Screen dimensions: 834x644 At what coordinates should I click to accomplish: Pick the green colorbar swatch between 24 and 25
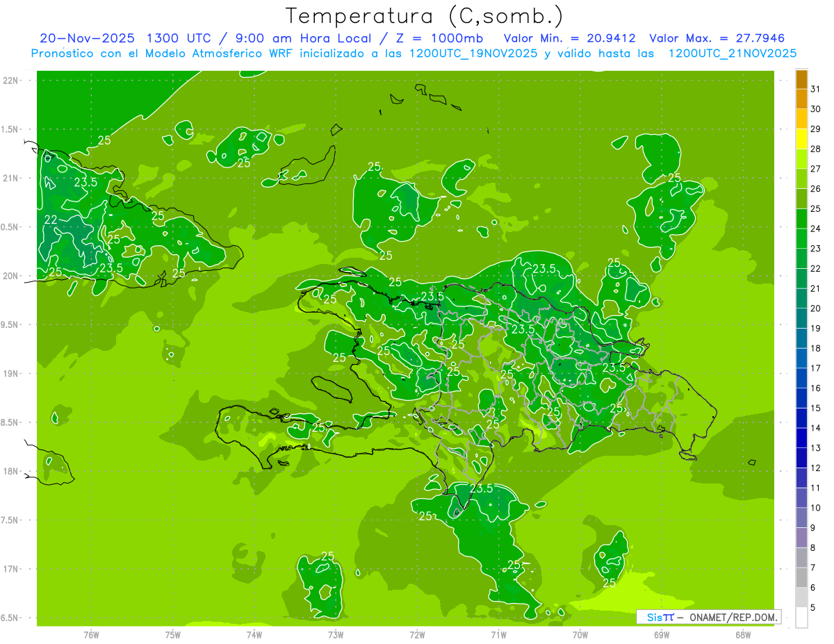tap(802, 219)
